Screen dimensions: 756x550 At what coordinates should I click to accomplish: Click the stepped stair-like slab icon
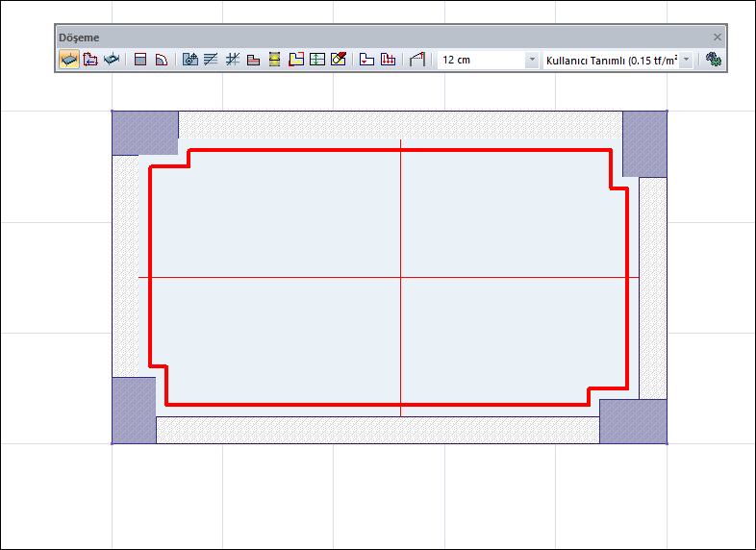click(x=253, y=60)
